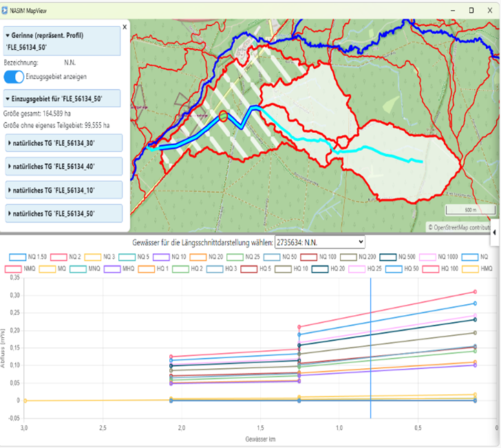Toggle the NQ 1:50 legend swatch

[x=19, y=257]
